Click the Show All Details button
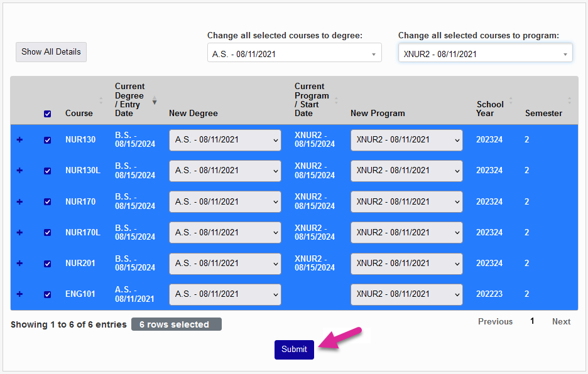This screenshot has height=374, width=588. tap(51, 52)
